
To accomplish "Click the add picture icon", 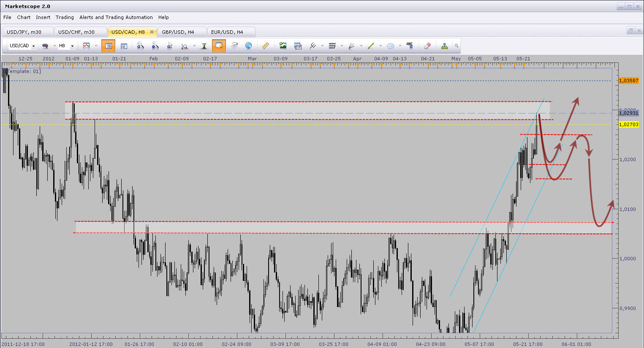I will (283, 46).
